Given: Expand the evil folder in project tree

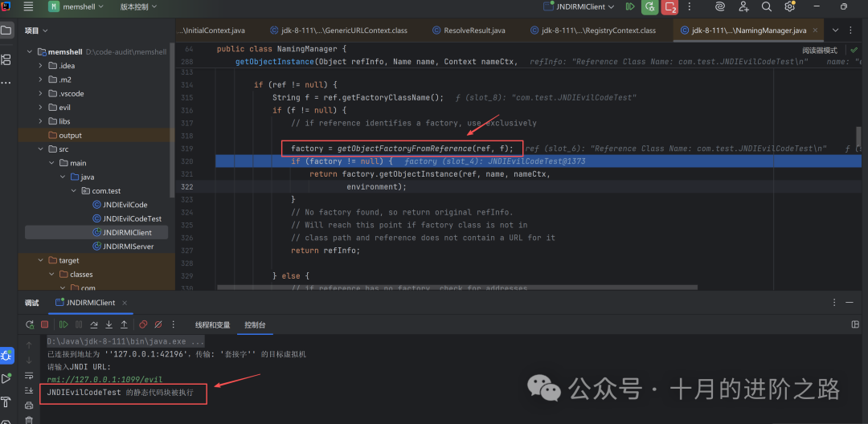Looking at the screenshot, I should tap(41, 108).
